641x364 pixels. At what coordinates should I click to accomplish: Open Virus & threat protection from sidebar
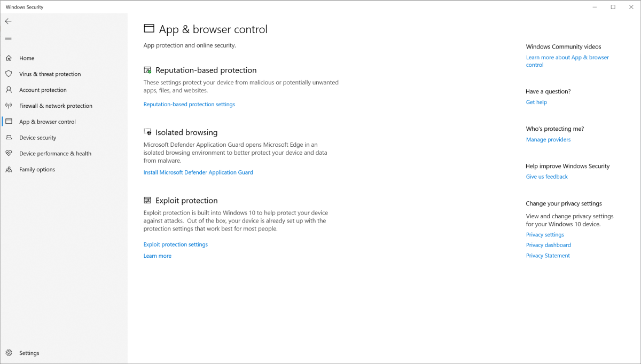50,74
